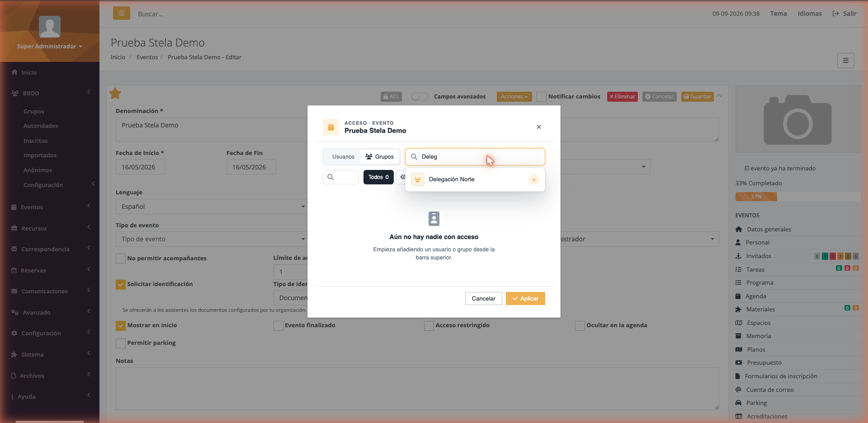Open Cuenta de correo icon

[738, 390]
